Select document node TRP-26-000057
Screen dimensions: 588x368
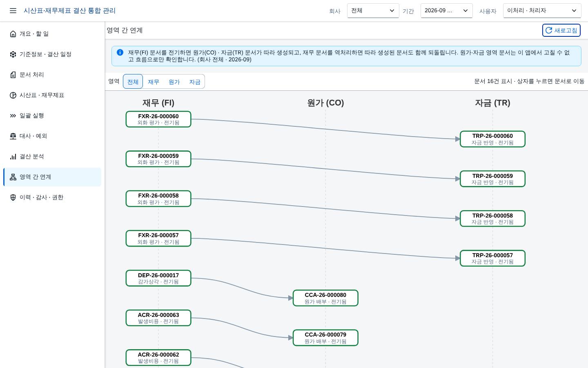coord(492,258)
